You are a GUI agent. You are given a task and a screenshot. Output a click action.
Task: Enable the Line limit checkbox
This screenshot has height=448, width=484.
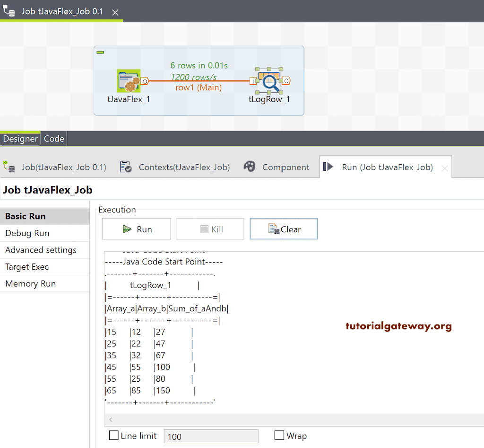click(114, 435)
